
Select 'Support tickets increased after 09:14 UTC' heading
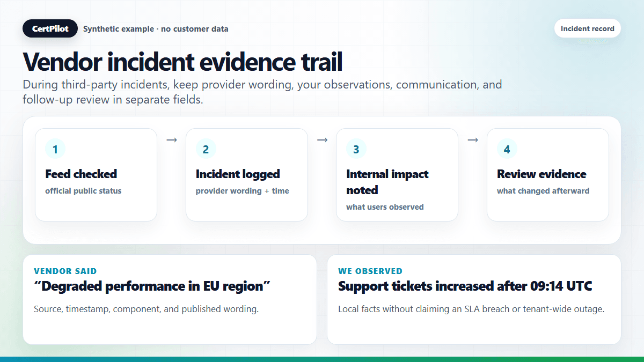(465, 286)
